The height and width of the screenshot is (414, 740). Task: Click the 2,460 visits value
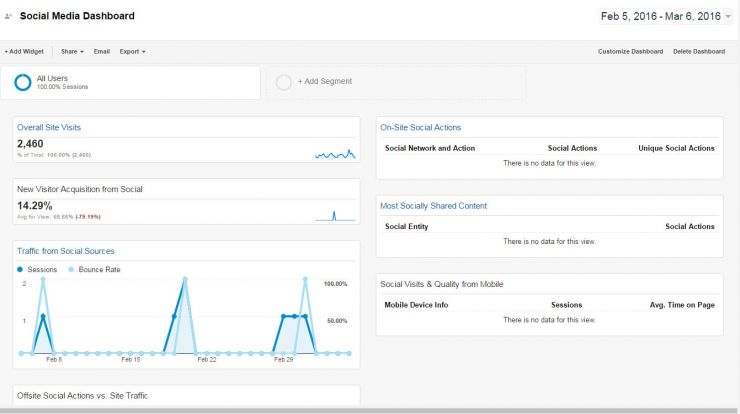click(30, 144)
